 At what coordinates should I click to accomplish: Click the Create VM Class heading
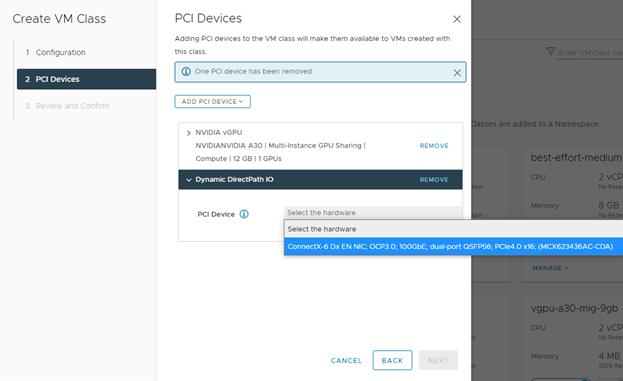pos(59,19)
